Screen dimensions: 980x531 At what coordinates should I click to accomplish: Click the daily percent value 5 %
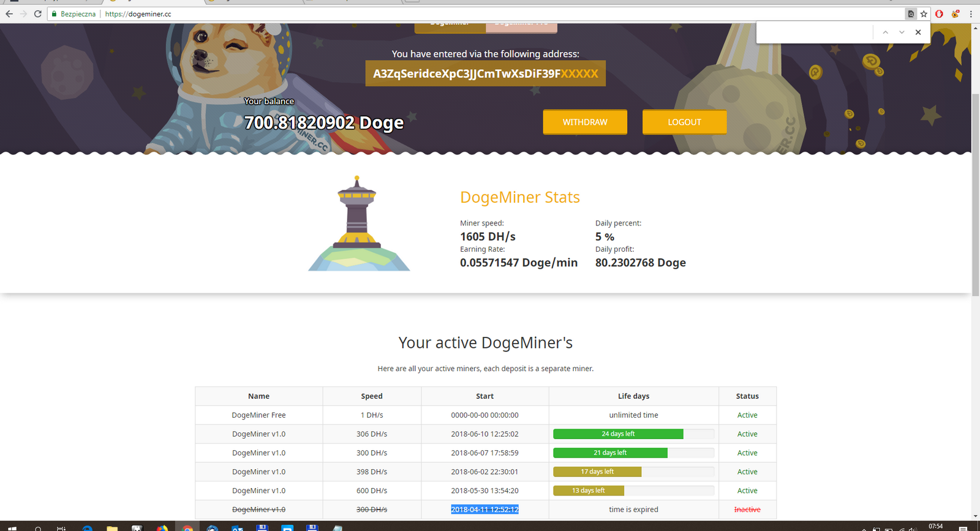point(605,236)
